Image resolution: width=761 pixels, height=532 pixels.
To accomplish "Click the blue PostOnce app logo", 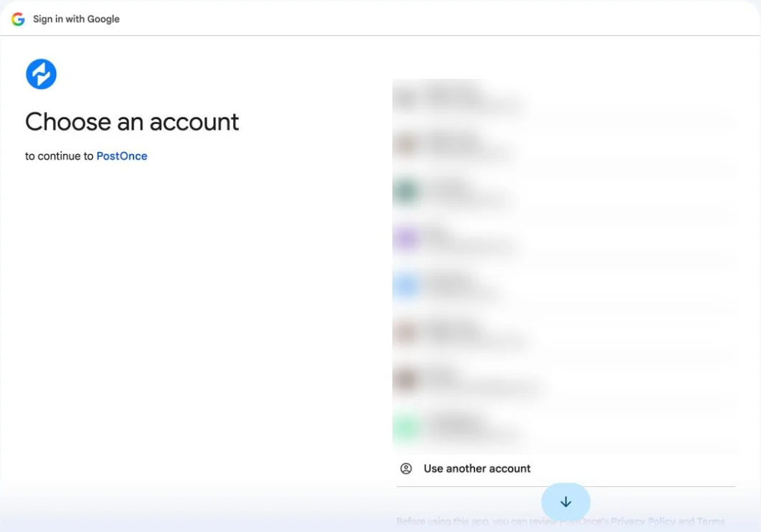I will [x=42, y=74].
